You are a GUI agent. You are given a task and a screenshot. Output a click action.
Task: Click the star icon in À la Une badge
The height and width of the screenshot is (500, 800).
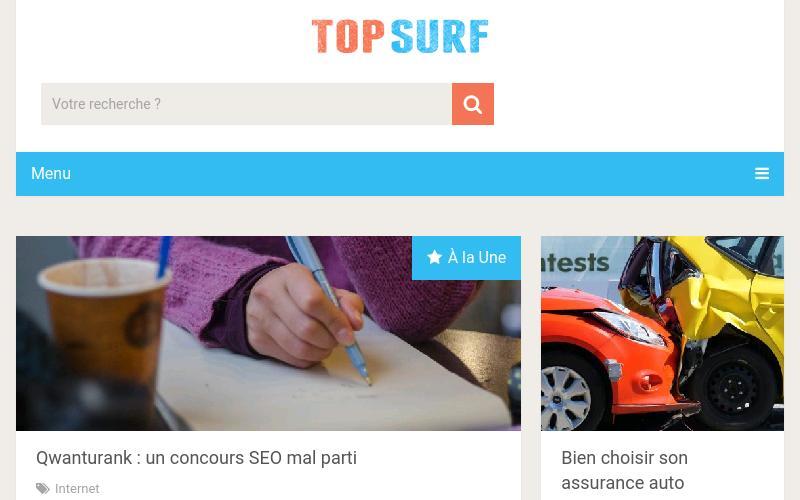coord(435,257)
